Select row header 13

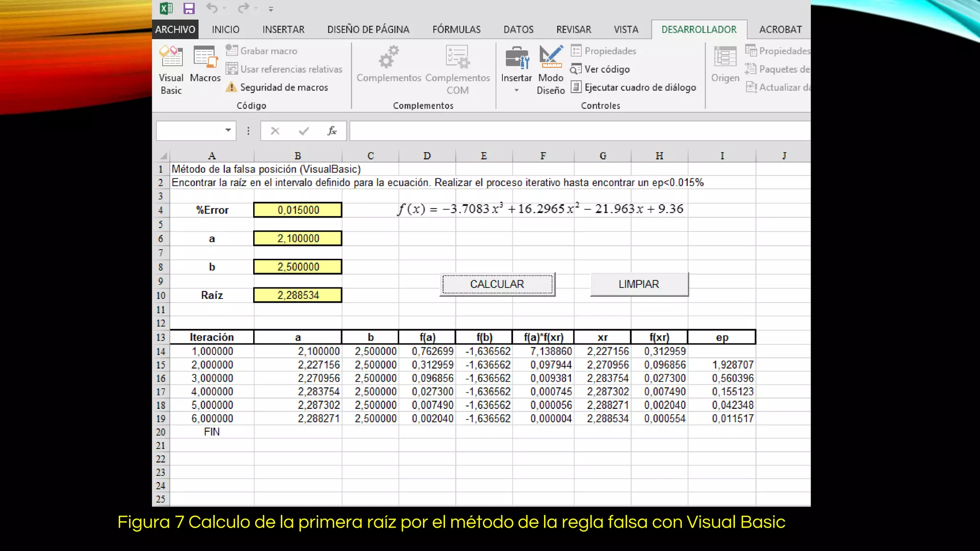coord(161,337)
